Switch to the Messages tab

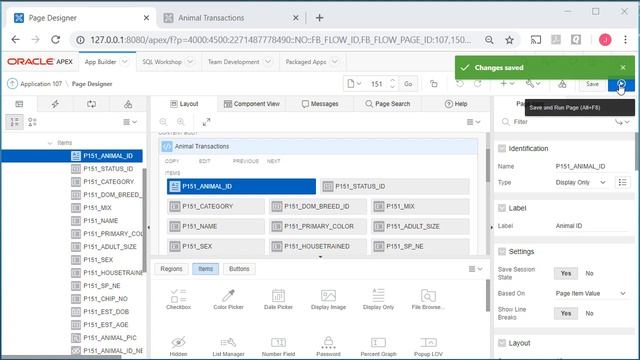320,104
